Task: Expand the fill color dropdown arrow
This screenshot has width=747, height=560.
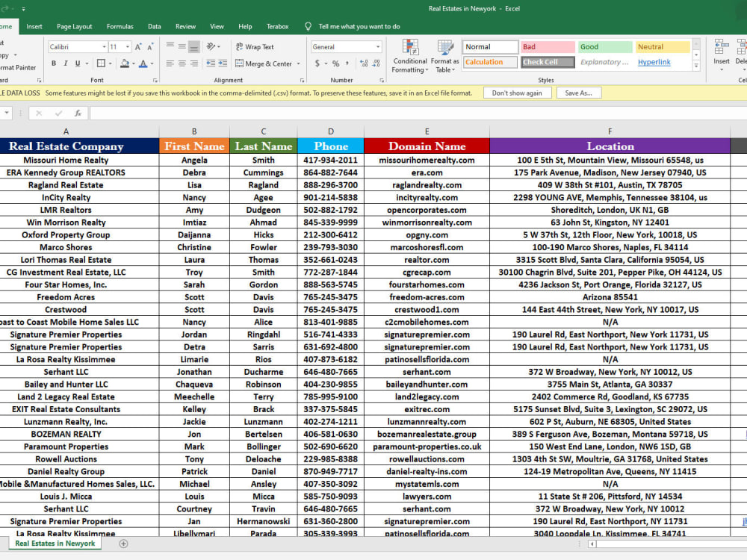Action: [x=134, y=63]
